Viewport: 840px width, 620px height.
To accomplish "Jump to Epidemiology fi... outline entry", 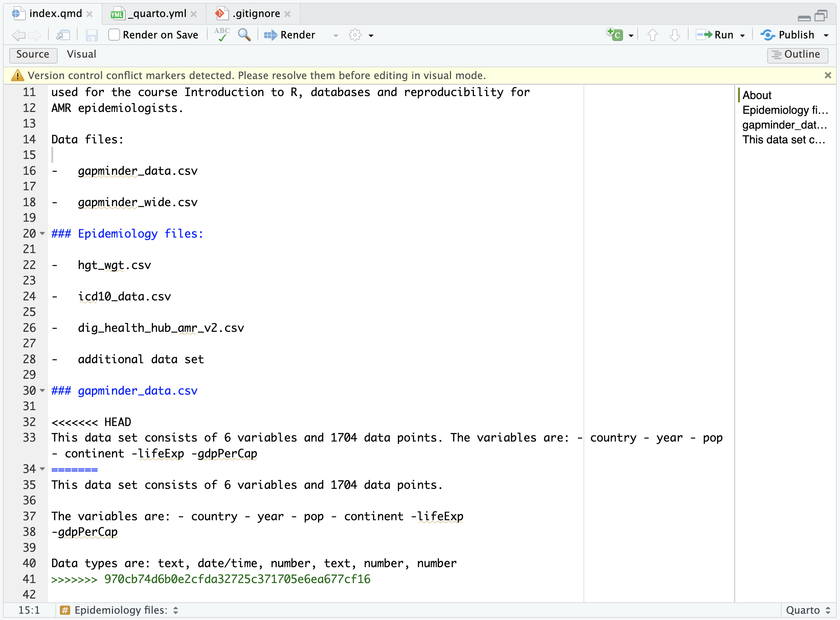I will click(x=785, y=110).
